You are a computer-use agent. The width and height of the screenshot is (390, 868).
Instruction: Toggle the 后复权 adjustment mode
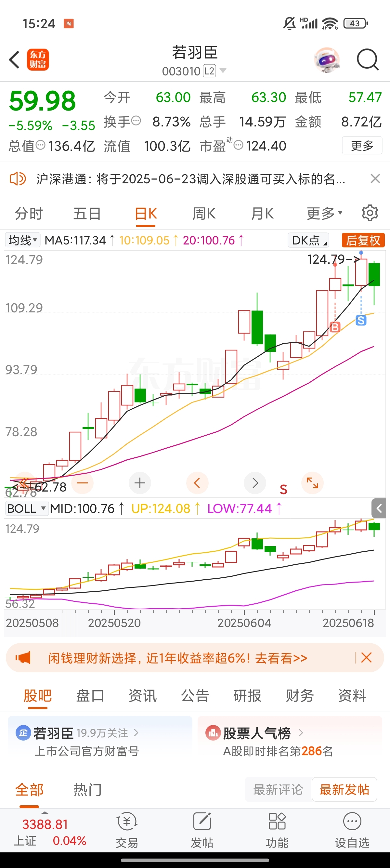point(363,240)
